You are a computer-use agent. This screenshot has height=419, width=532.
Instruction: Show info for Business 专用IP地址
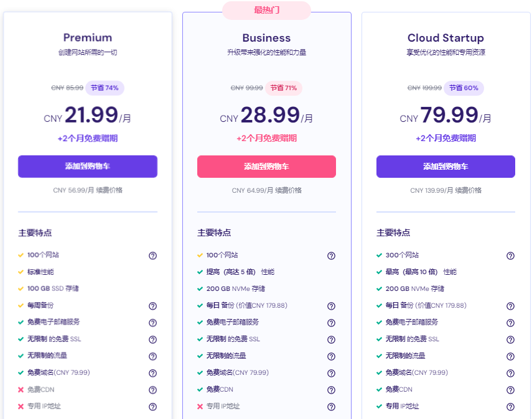[x=331, y=407]
